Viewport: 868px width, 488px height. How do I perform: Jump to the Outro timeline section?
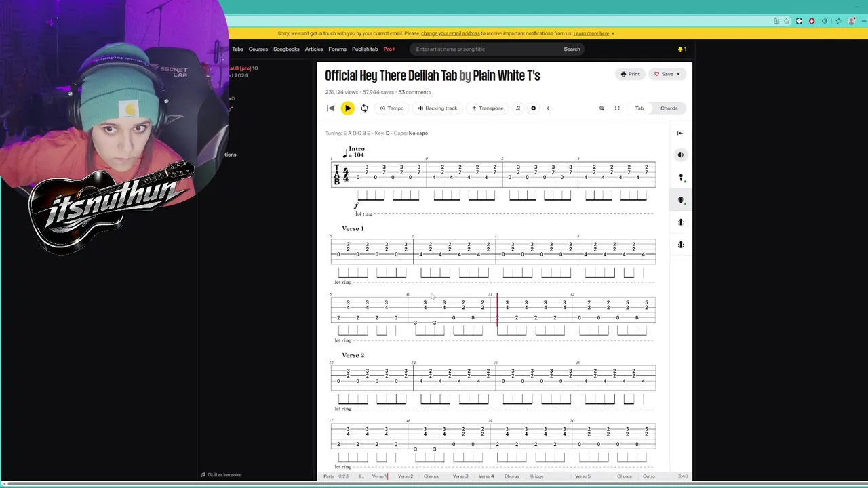(649, 476)
